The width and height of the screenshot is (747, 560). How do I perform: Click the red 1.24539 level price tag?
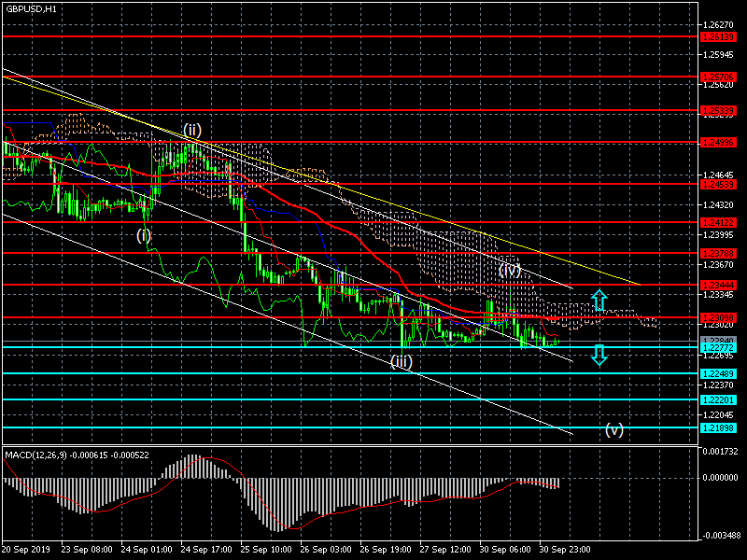point(719,184)
